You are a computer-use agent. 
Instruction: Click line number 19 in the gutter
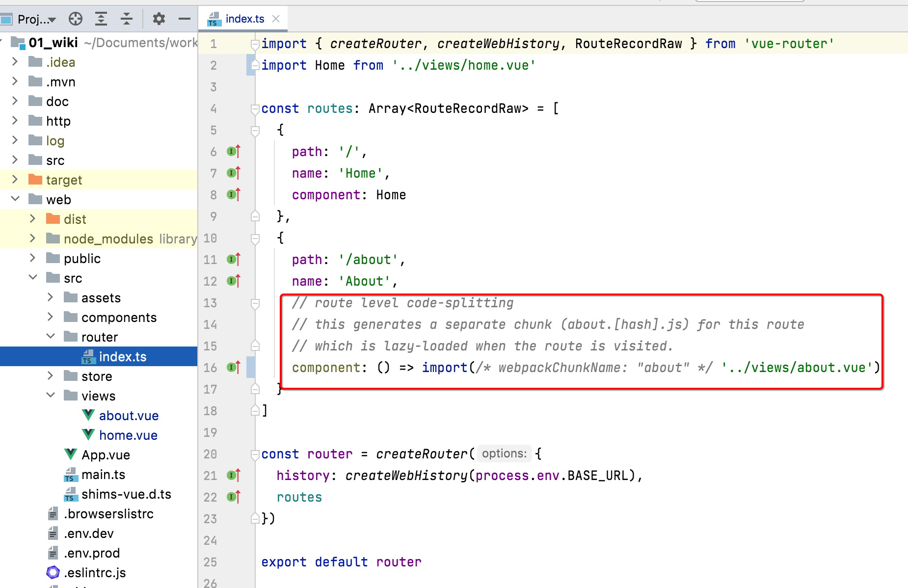[210, 432]
